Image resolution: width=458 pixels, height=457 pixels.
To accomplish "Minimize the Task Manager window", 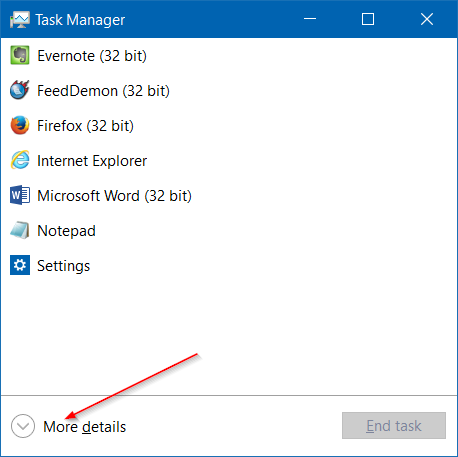I will (310, 19).
